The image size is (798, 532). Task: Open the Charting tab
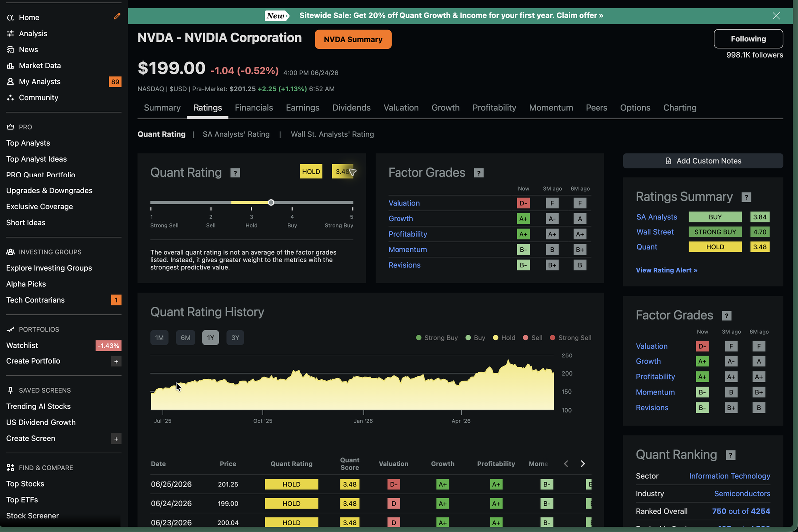click(x=680, y=108)
